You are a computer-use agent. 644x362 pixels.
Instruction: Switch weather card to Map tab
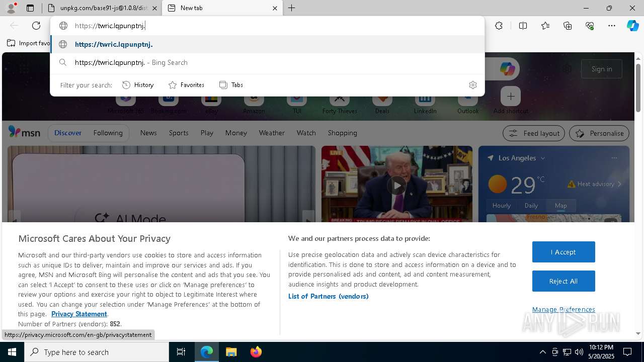(x=560, y=205)
